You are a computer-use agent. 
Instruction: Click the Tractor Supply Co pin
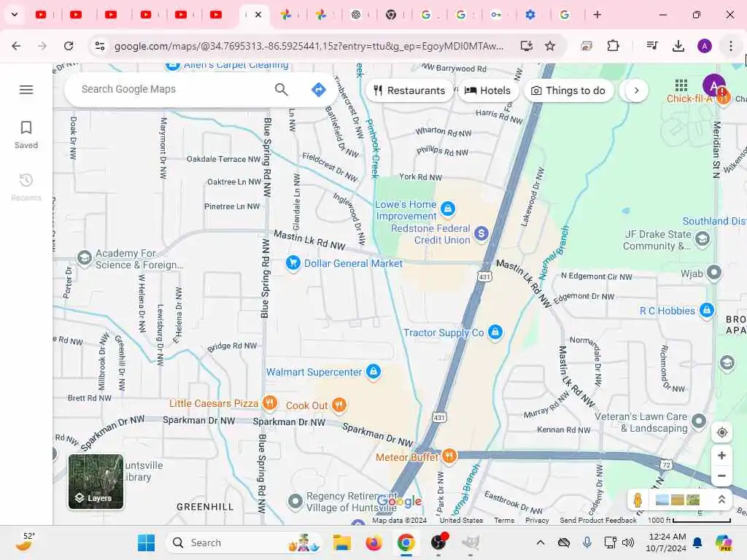(x=495, y=332)
